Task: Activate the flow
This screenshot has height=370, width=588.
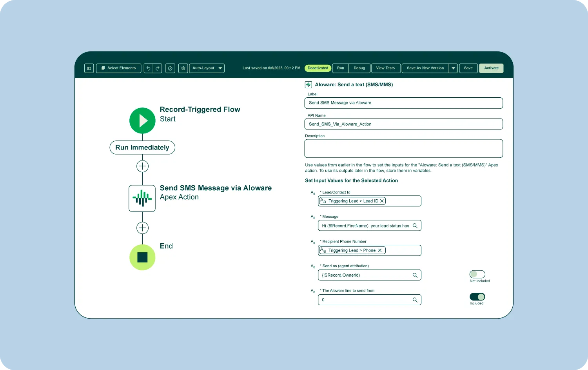Action: coord(491,68)
